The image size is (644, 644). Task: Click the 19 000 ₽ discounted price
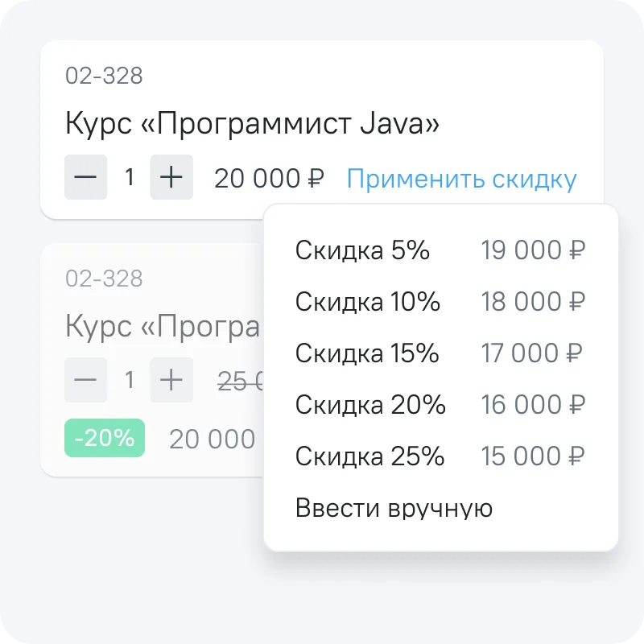pyautogui.click(x=533, y=250)
